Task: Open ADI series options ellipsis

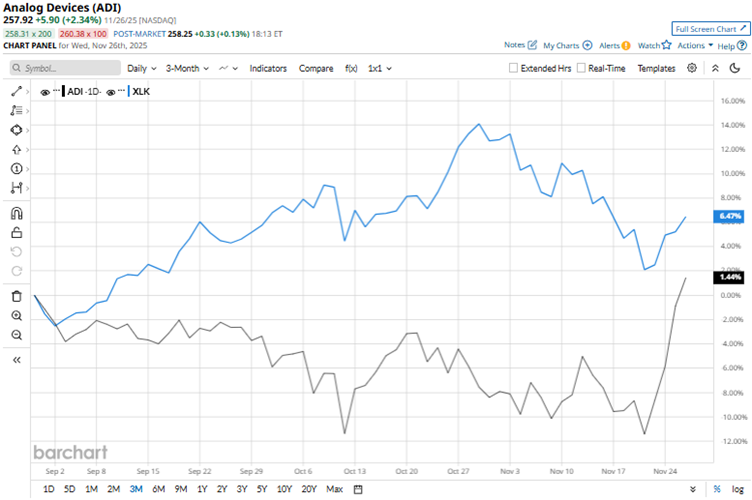Action: point(56,90)
